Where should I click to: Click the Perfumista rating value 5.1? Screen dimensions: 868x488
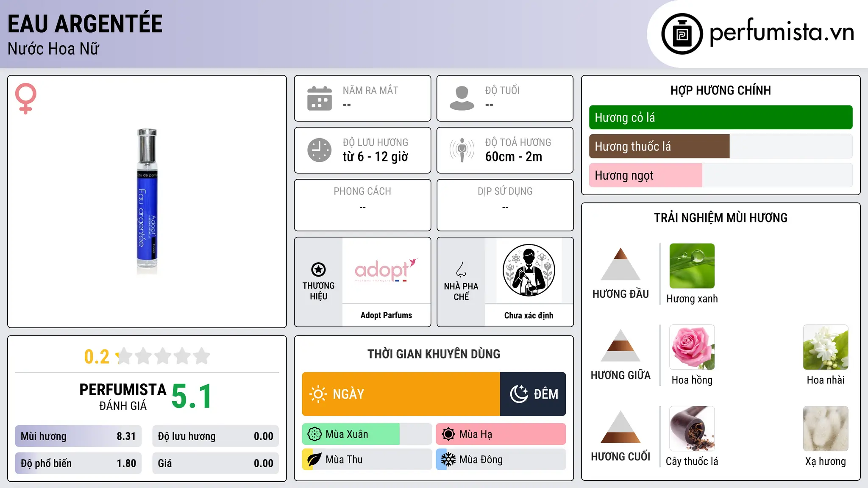[192, 396]
